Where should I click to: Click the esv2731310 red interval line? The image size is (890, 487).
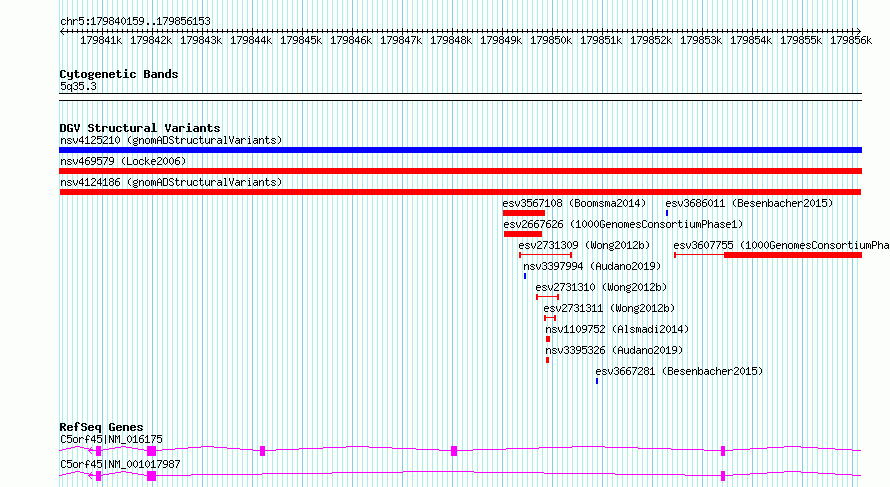coord(548,297)
